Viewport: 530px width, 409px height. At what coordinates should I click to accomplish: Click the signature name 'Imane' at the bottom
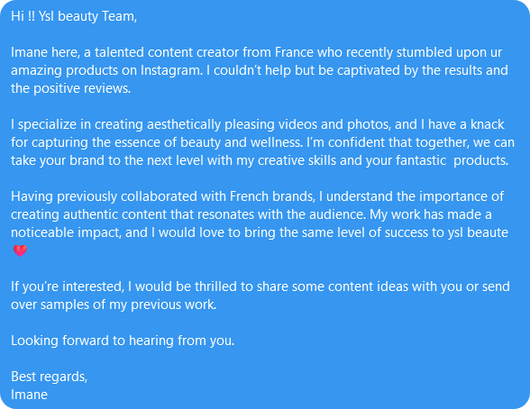point(29,395)
